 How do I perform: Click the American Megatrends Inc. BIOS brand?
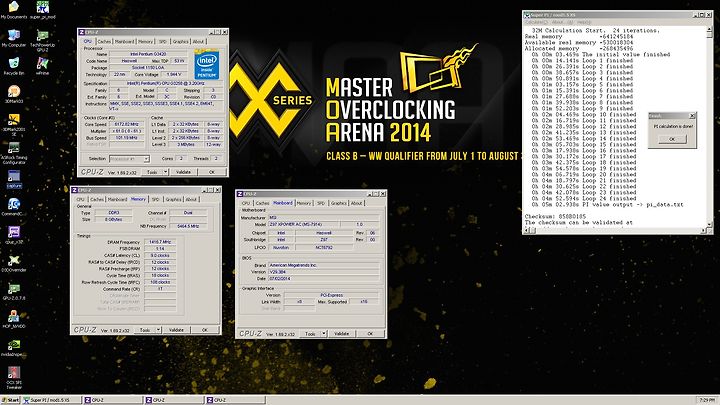coord(323,265)
